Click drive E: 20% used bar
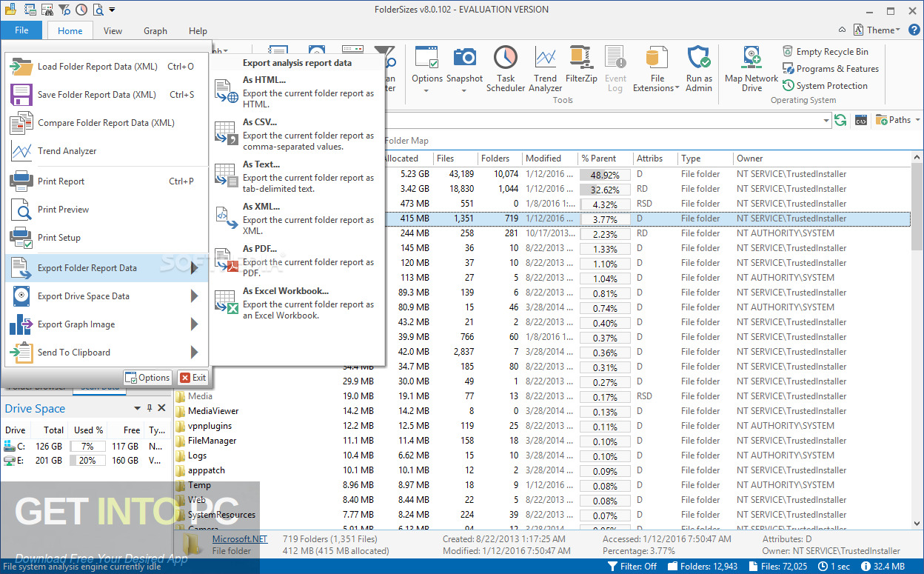 (87, 461)
